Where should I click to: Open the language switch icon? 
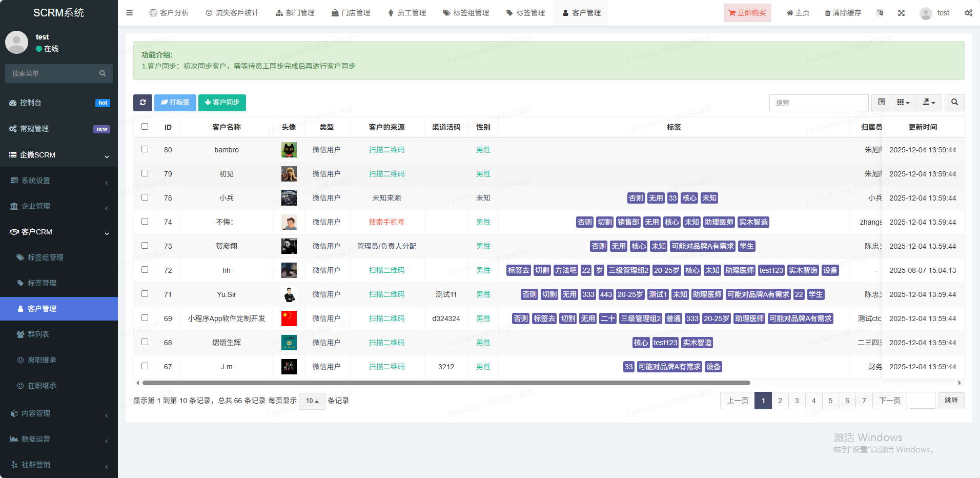(880, 13)
